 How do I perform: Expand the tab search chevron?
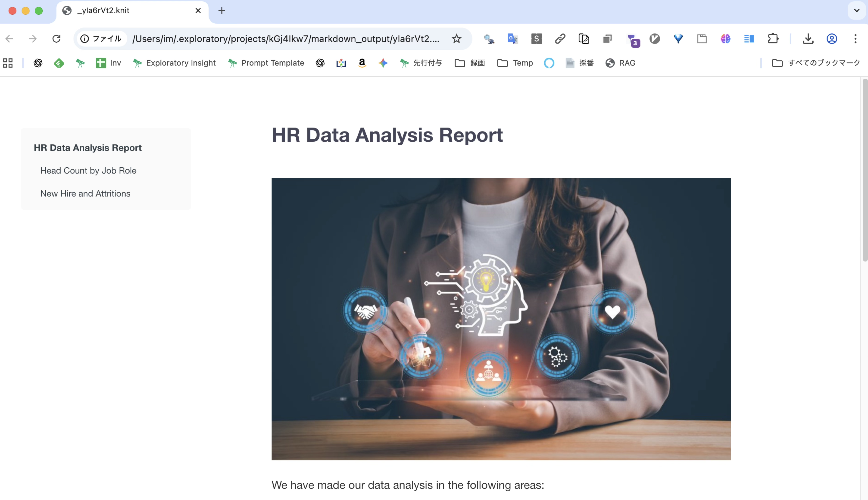857,10
